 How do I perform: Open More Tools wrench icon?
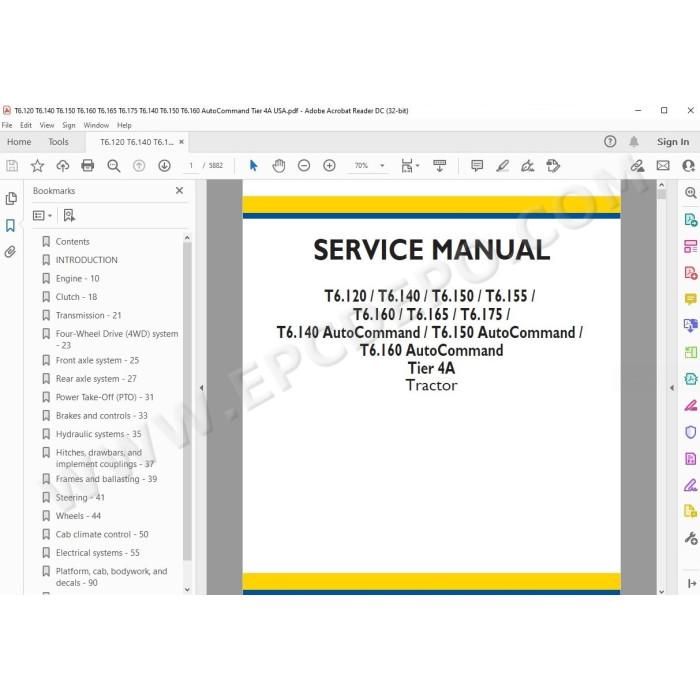(690, 538)
